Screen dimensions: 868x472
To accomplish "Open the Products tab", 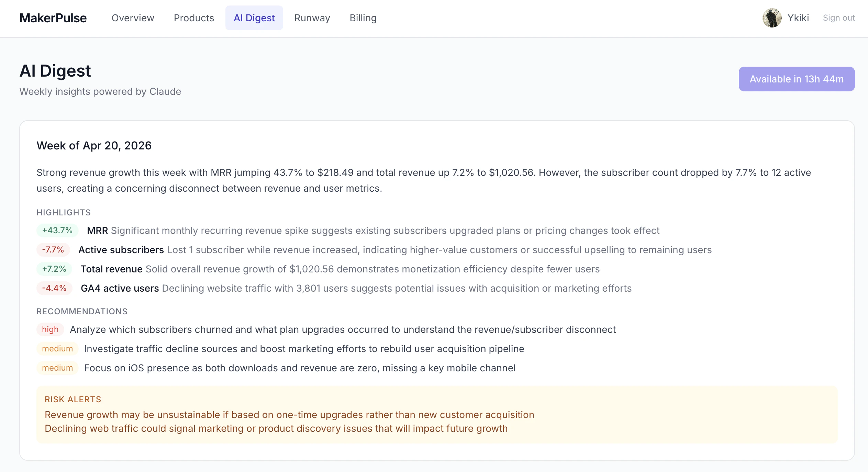I will [x=194, y=18].
